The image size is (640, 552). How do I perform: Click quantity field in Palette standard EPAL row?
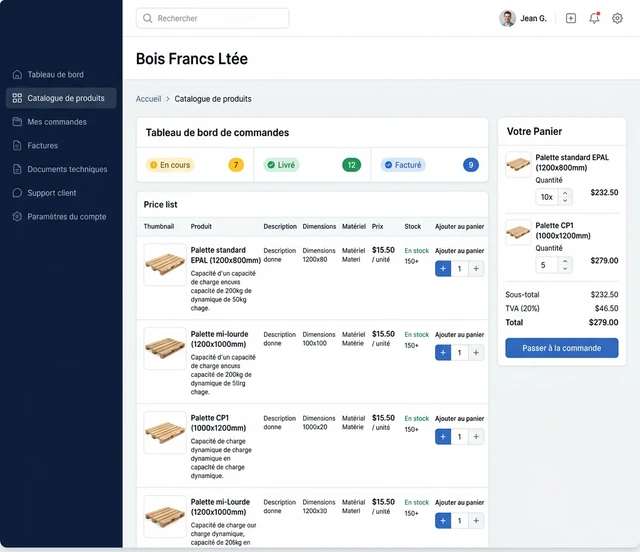[x=460, y=269]
